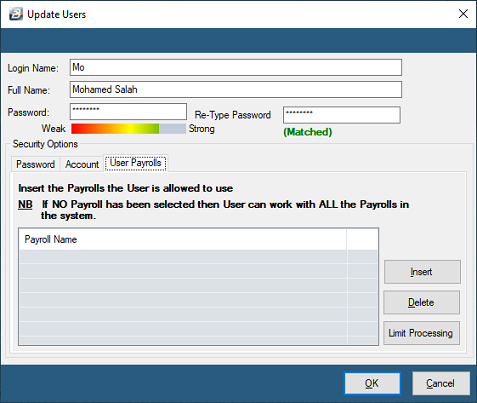The width and height of the screenshot is (477, 403).
Task: Click the Full Name field containing Mohamed Salah
Action: coord(236,89)
